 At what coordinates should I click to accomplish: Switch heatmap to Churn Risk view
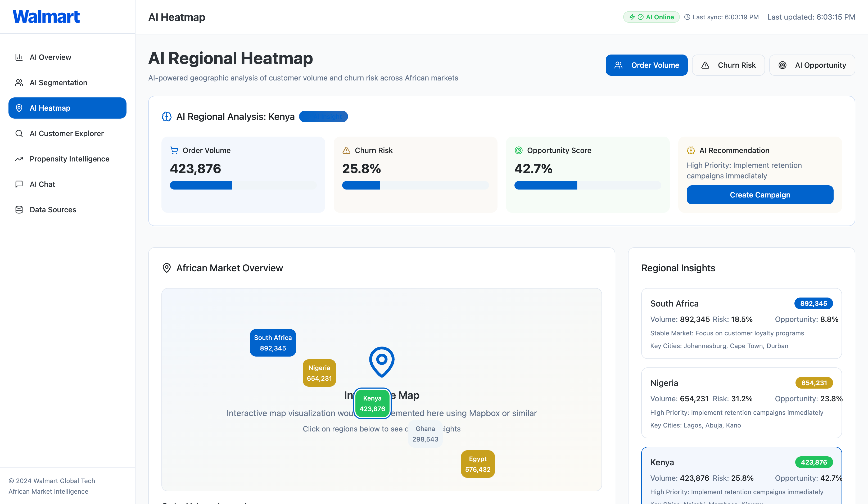729,65
